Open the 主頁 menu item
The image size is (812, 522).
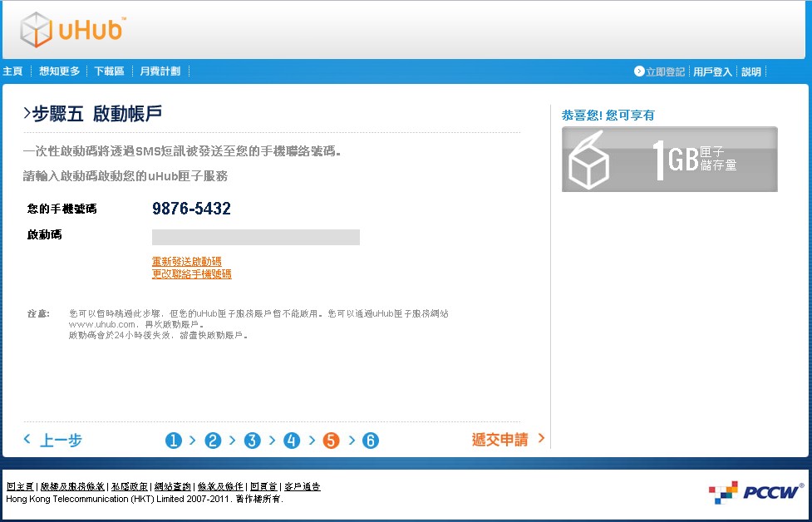pyautogui.click(x=13, y=71)
